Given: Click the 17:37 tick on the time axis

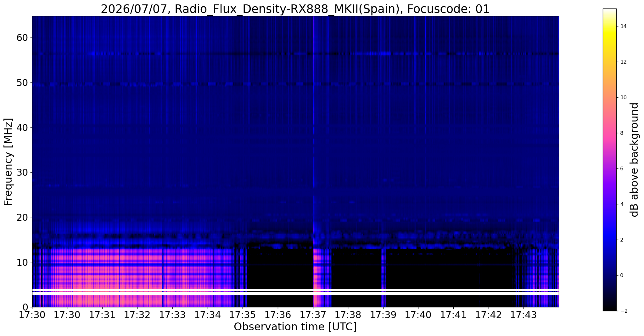Looking at the screenshot, I should click(313, 315).
